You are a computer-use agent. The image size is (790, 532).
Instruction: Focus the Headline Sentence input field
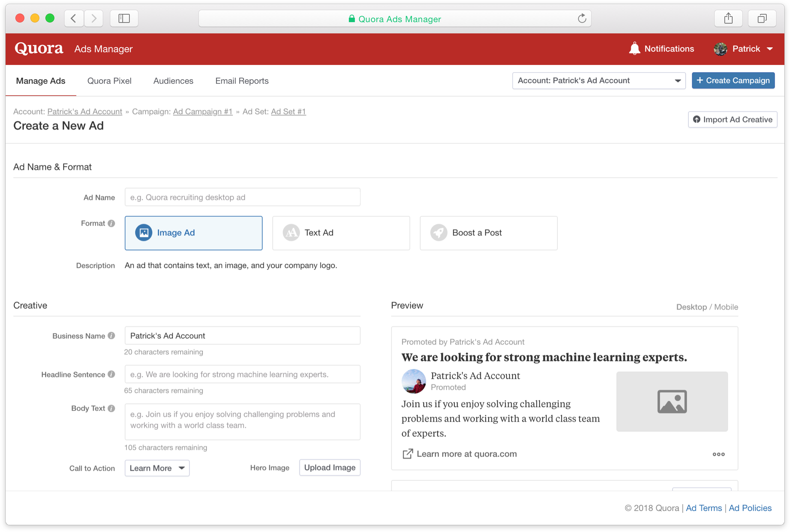[242, 374]
